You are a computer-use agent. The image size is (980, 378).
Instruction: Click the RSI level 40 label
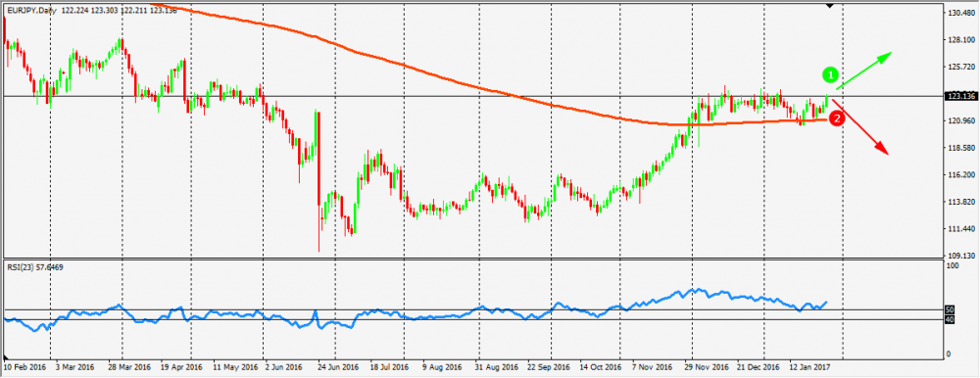tap(949, 320)
